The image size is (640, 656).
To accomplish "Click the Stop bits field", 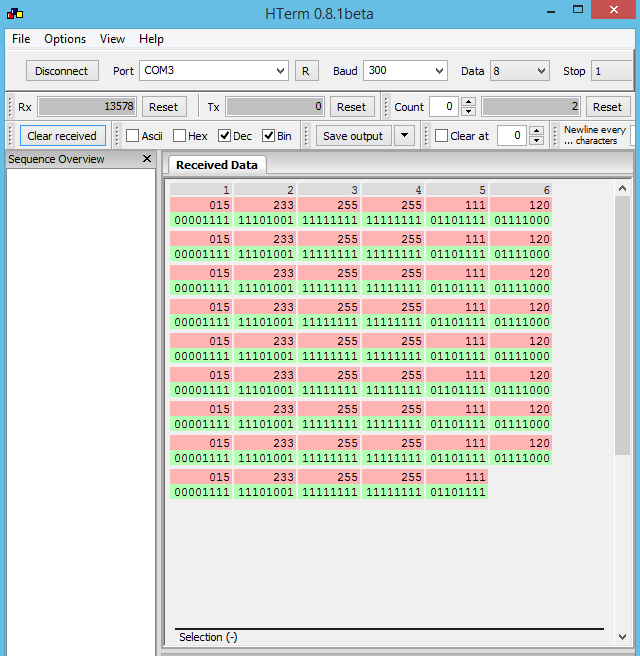I will coord(611,71).
